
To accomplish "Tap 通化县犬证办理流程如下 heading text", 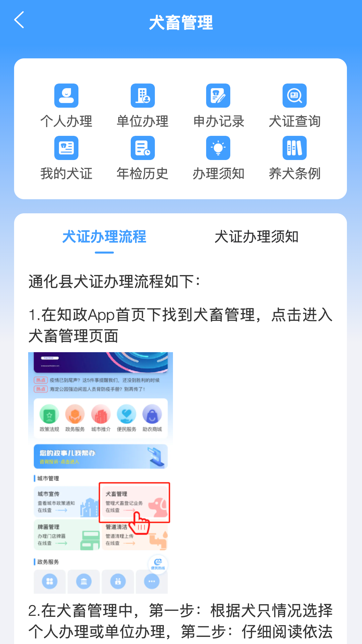I will click(x=114, y=281).
